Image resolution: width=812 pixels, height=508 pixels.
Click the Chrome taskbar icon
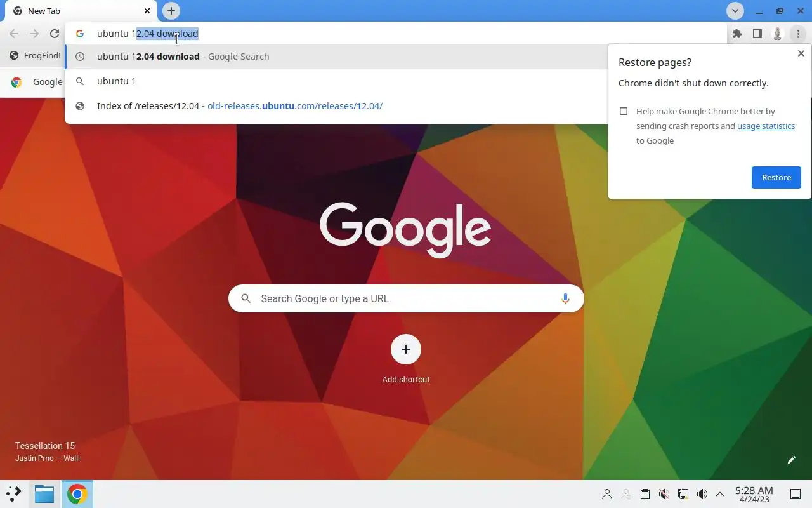click(77, 494)
